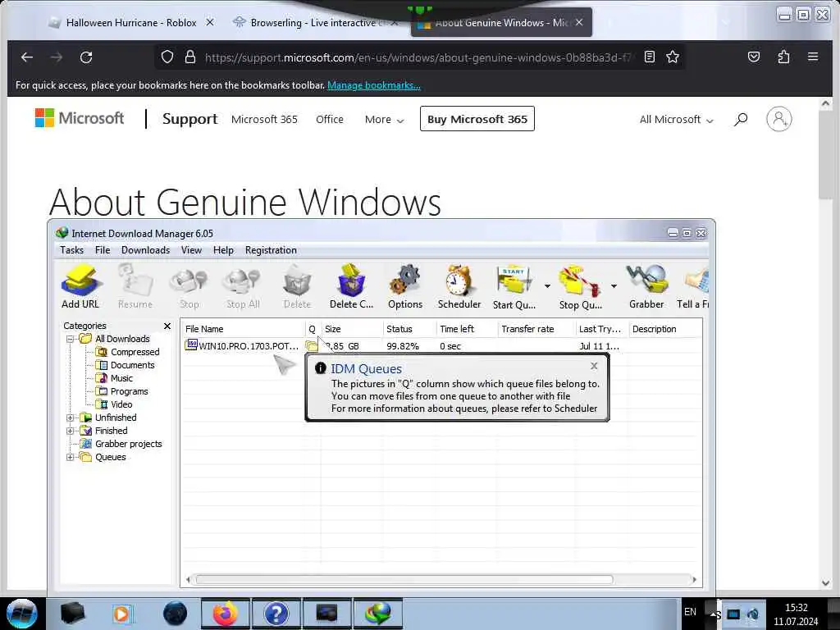Open Start Queue dropdown arrow
This screenshot has width=840, height=630.
tap(547, 286)
